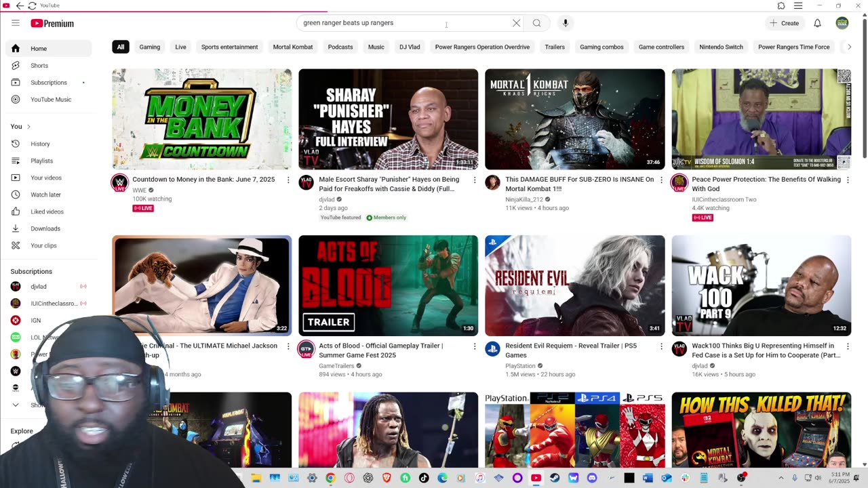This screenshot has width=868, height=488.
Task: Open the IGN subscription channel
Action: (x=48, y=321)
